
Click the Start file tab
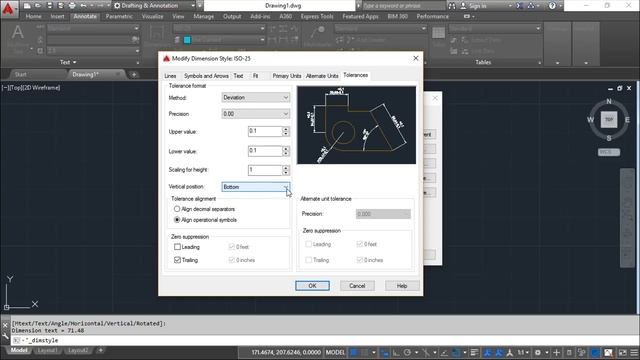pos(20,74)
